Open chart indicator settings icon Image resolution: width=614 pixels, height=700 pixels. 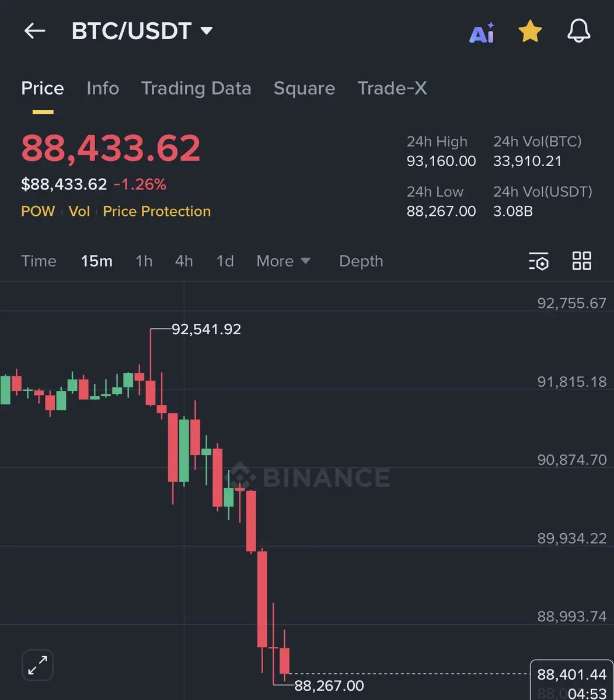539,261
